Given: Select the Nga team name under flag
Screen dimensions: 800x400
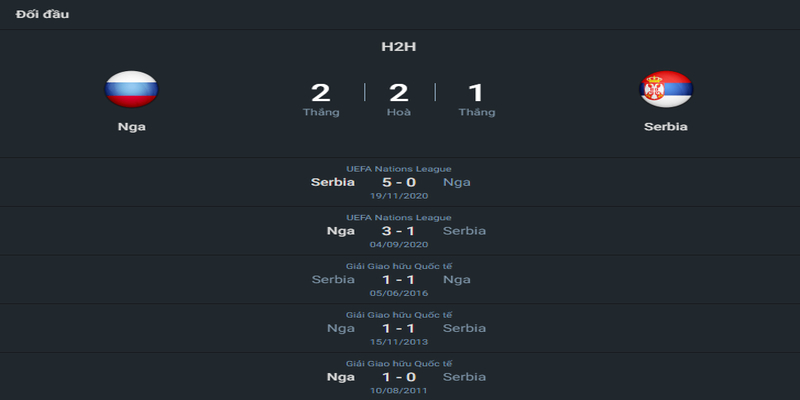Looking at the screenshot, I should 132,127.
